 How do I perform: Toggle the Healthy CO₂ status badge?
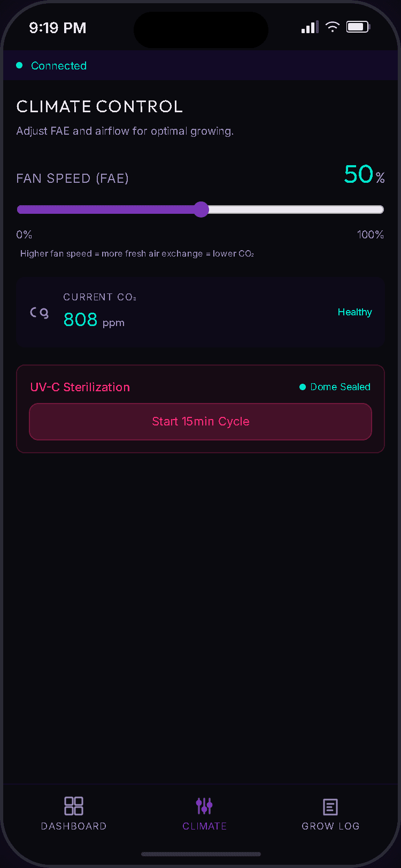[x=354, y=312]
